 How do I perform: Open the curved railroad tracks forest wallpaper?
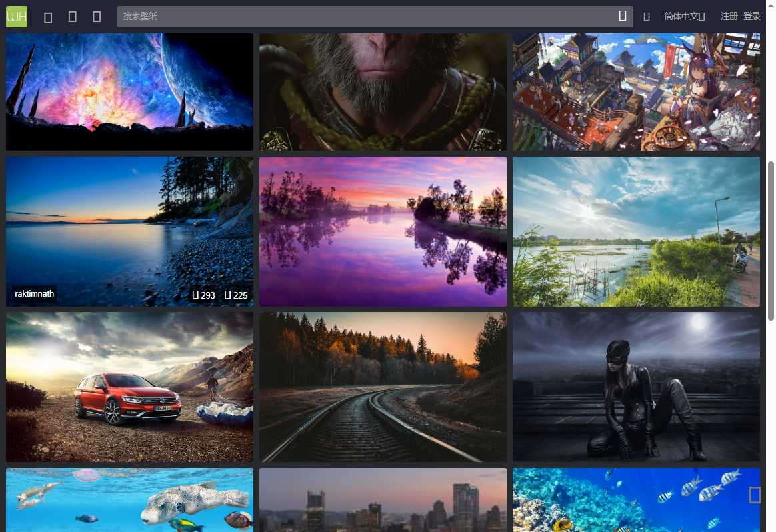click(383, 387)
